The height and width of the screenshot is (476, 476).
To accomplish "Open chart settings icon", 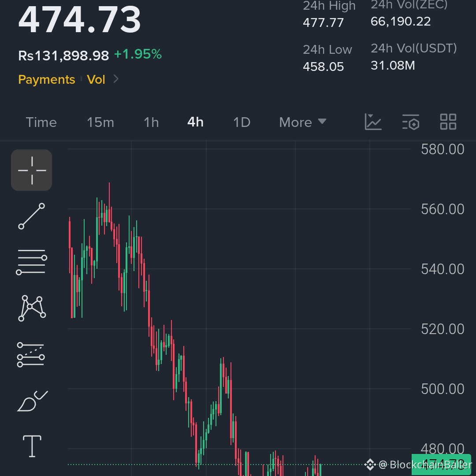I will (x=411, y=122).
